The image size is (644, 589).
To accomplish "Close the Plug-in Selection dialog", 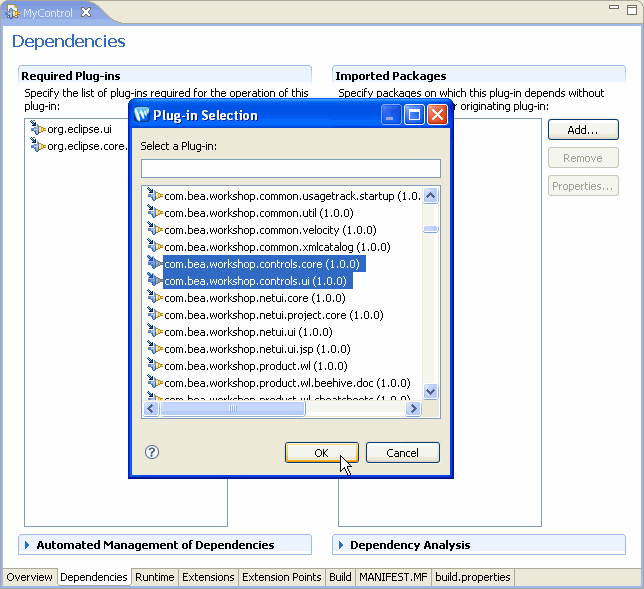I will point(437,115).
